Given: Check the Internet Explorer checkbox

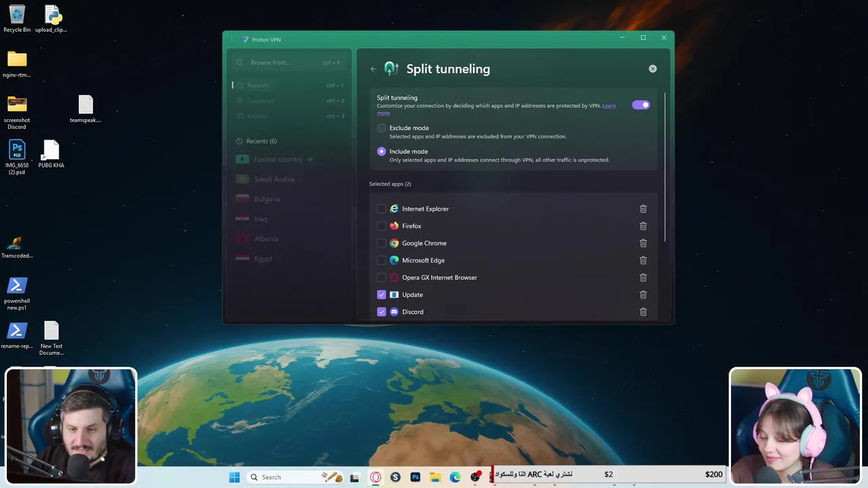Looking at the screenshot, I should [x=381, y=209].
